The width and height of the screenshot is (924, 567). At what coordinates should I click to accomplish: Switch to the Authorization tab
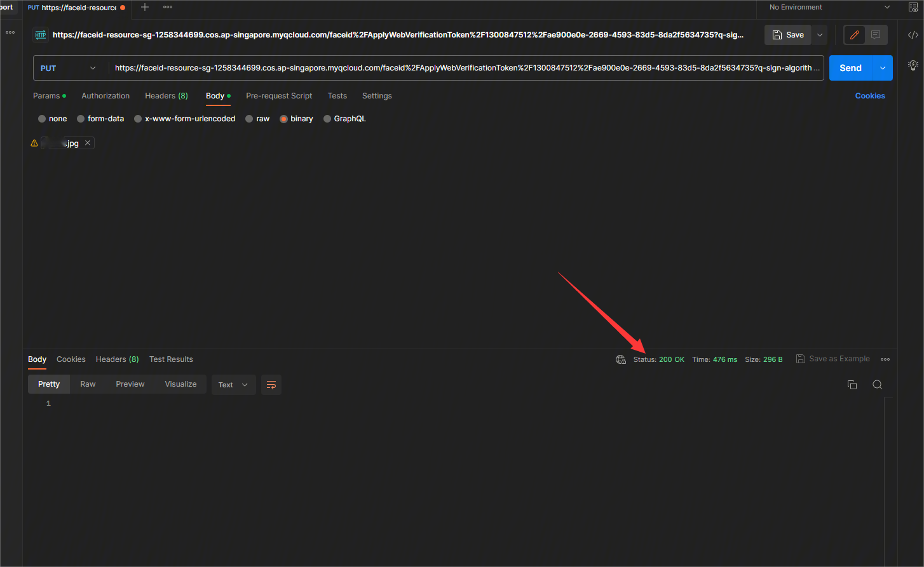(105, 96)
